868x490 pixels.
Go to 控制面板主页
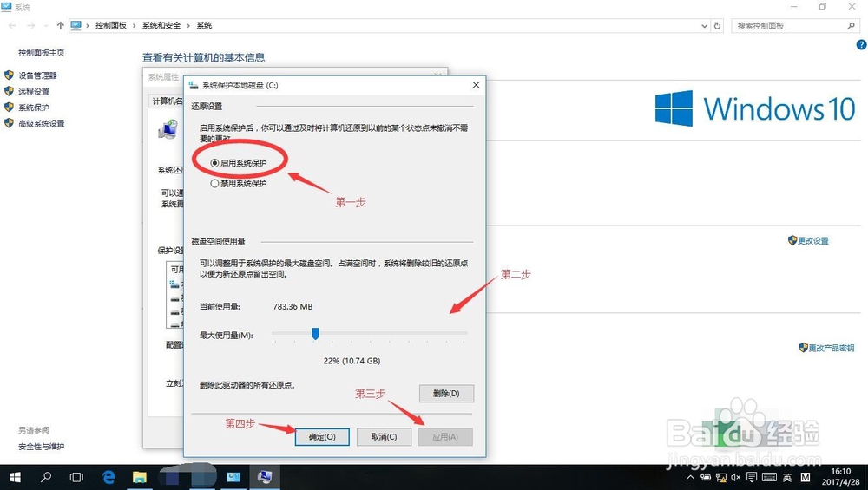point(41,53)
